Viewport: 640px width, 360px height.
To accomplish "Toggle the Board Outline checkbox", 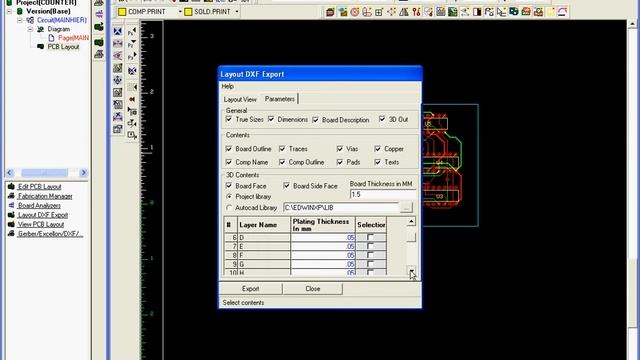I will (229, 149).
